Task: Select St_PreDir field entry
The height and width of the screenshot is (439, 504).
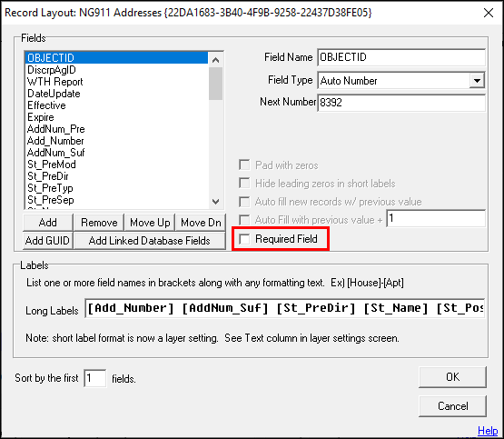Action: [x=48, y=176]
